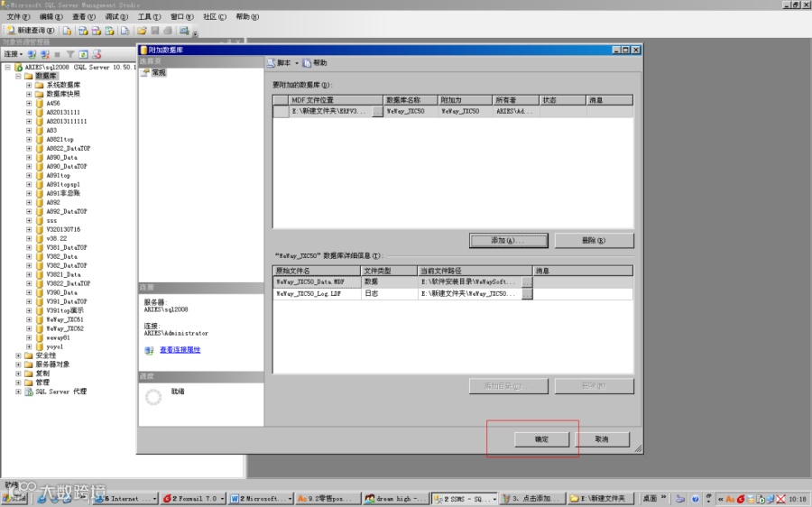Open the 工具(T) menu

[149, 16]
